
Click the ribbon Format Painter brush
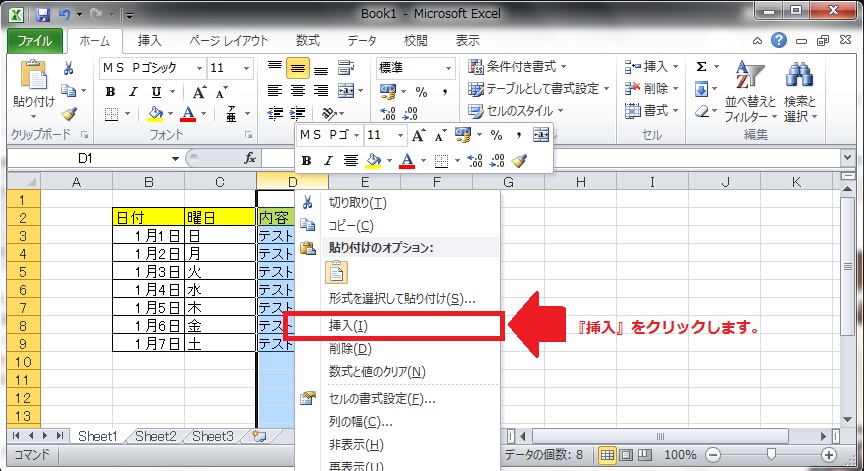click(x=68, y=113)
